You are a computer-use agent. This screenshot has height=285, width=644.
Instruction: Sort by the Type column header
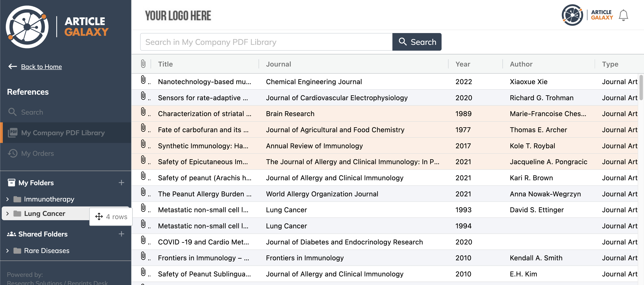click(x=610, y=64)
